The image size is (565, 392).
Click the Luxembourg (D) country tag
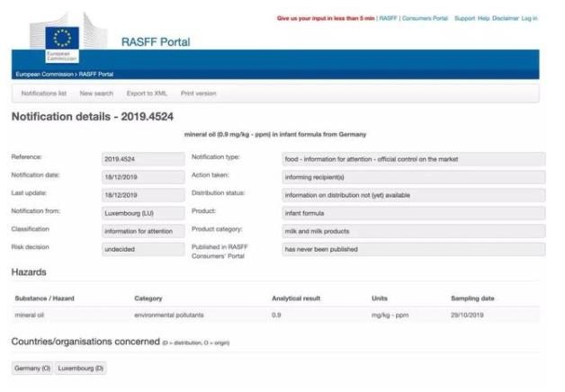81,369
